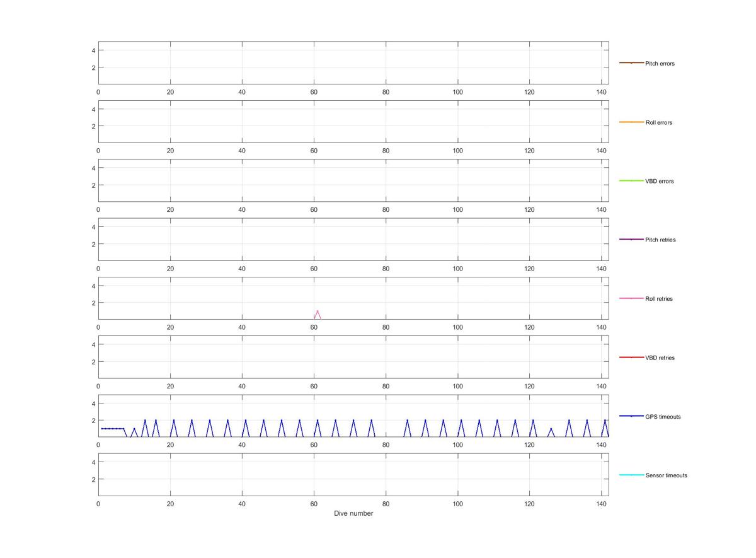Click the short GPS timeouts peak near dive 126
This screenshot has height=558, width=756.
tap(551, 432)
